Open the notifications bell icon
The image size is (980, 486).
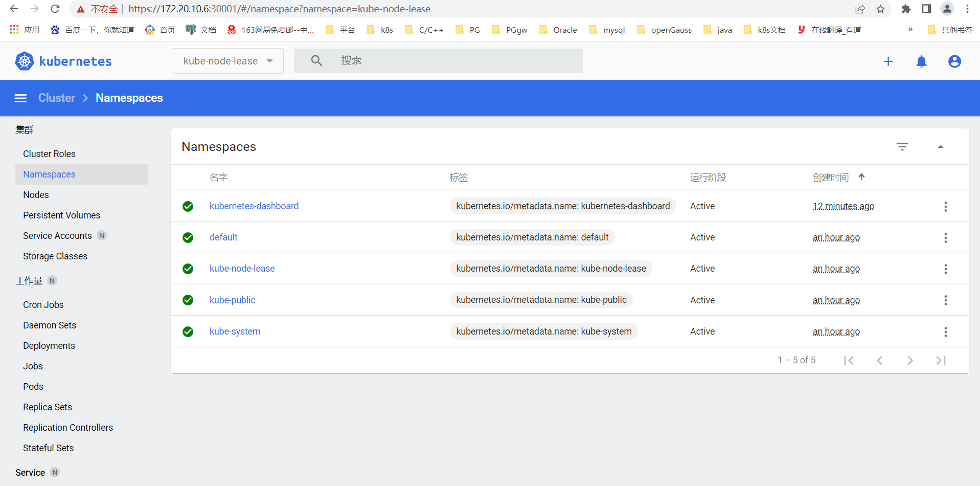click(921, 61)
